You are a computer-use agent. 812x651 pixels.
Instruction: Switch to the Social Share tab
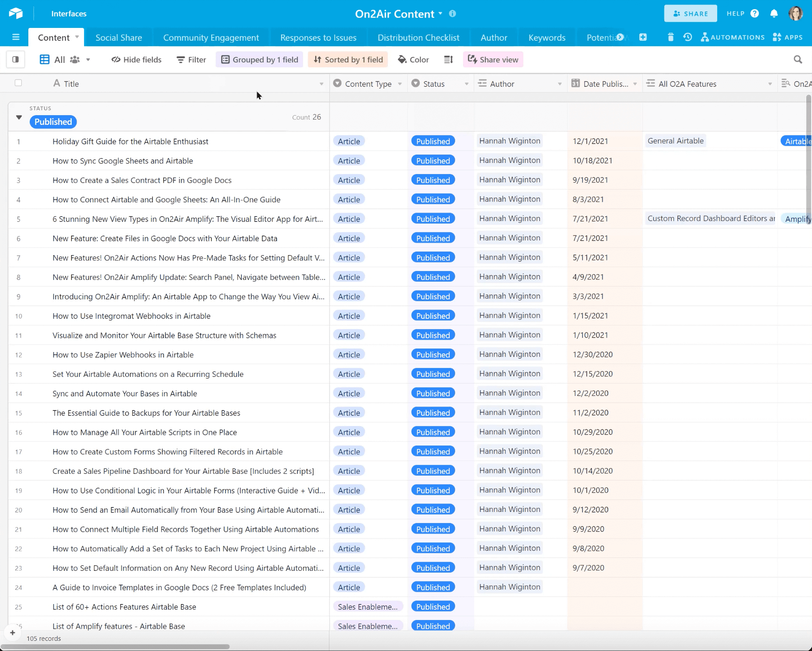(x=119, y=37)
